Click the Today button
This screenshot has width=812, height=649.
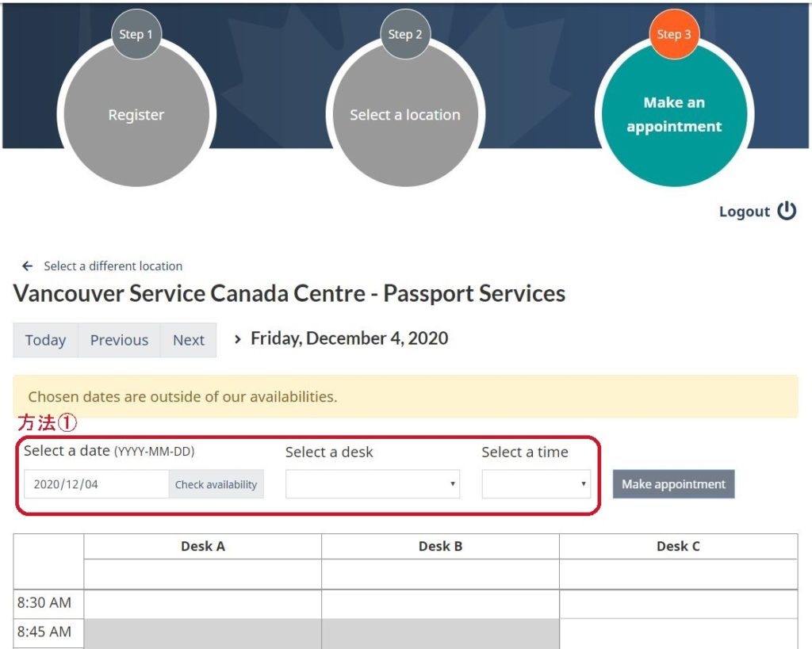(45, 340)
